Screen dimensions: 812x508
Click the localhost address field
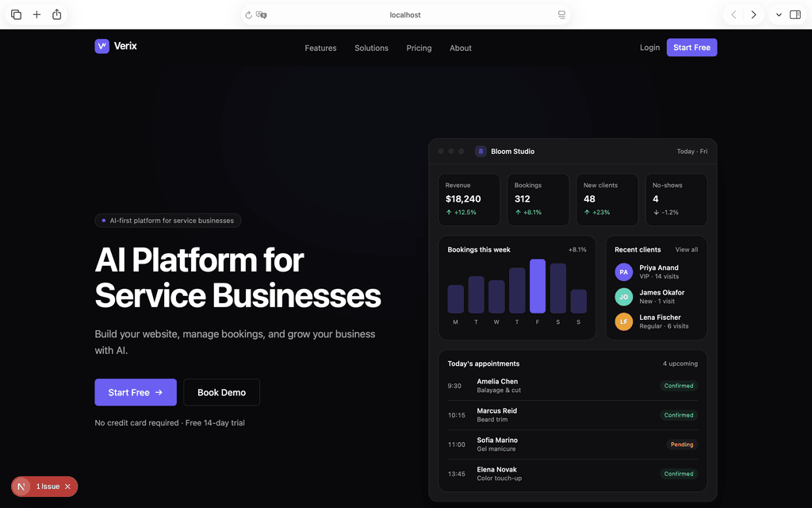click(405, 15)
